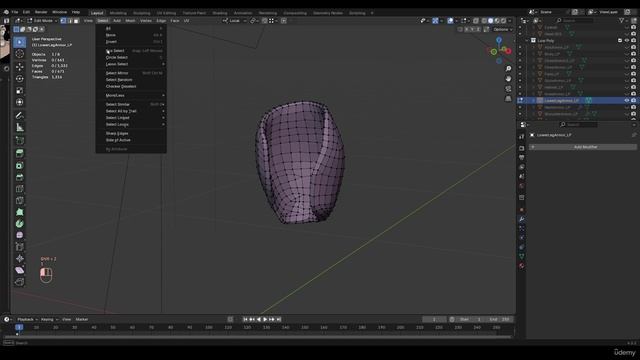640x360 pixels.
Task: Choose Select Random menu entry
Action: click(x=131, y=80)
